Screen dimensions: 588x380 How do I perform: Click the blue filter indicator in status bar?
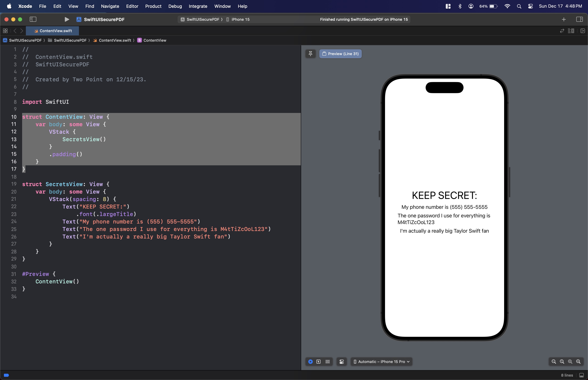(6, 375)
